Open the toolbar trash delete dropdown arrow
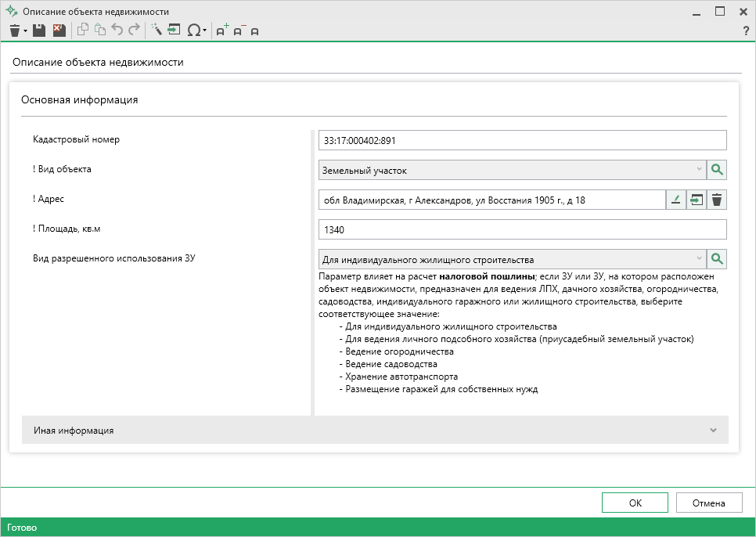The height and width of the screenshot is (537, 756). tap(26, 31)
